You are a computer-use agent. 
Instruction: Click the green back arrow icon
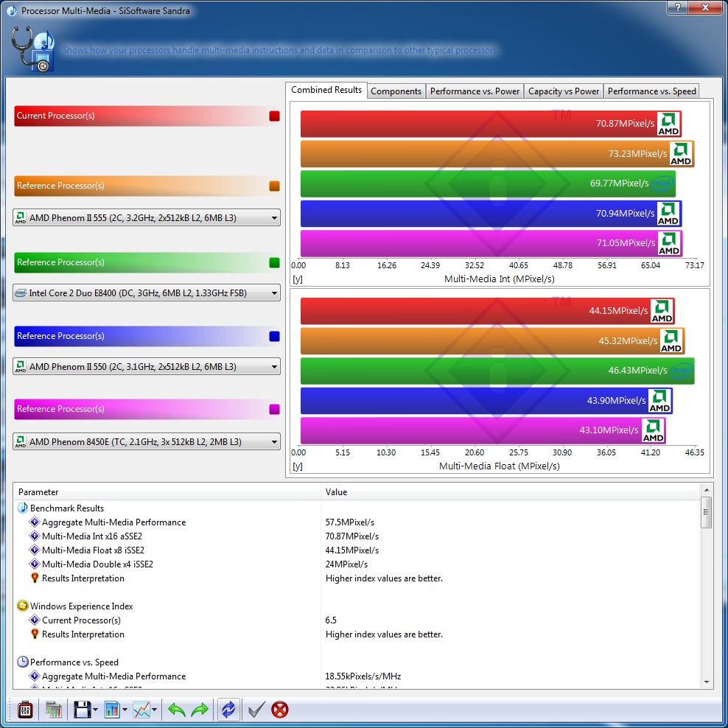[x=176, y=710]
